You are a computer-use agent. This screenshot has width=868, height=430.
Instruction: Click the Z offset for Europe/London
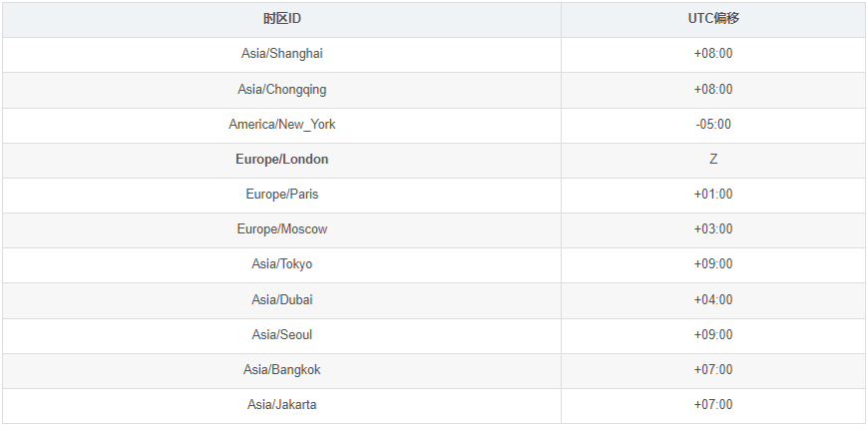(713, 160)
